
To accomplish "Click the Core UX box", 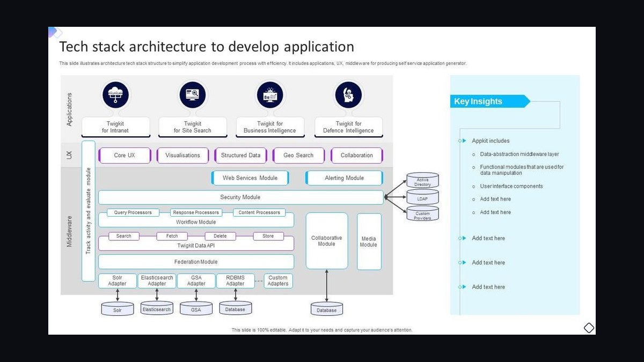I will [x=125, y=156].
